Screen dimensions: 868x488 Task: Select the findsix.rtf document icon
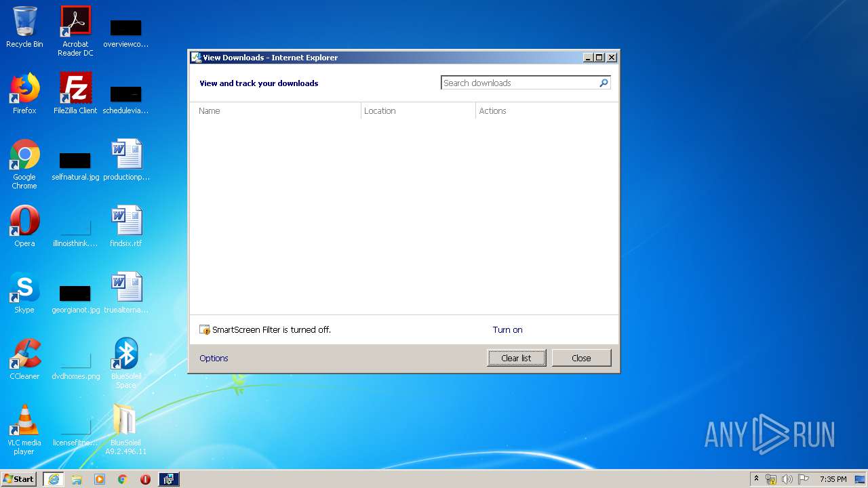126,226
